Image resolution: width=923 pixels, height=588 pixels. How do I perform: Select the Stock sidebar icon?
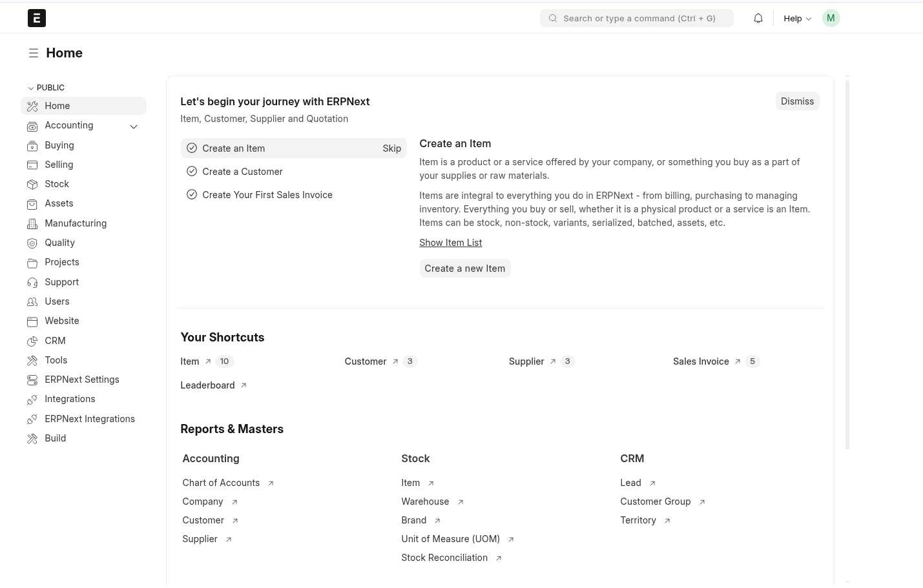32,184
